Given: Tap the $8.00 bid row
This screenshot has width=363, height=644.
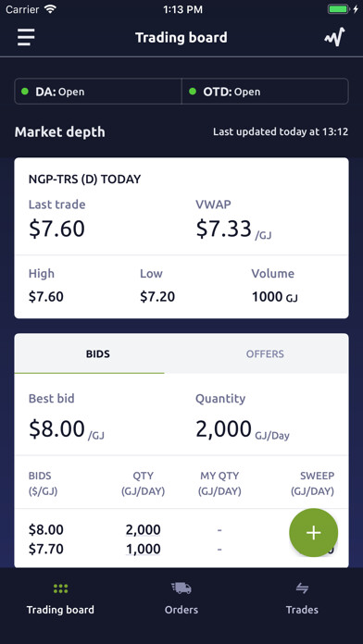Looking at the screenshot, I should coord(181,530).
